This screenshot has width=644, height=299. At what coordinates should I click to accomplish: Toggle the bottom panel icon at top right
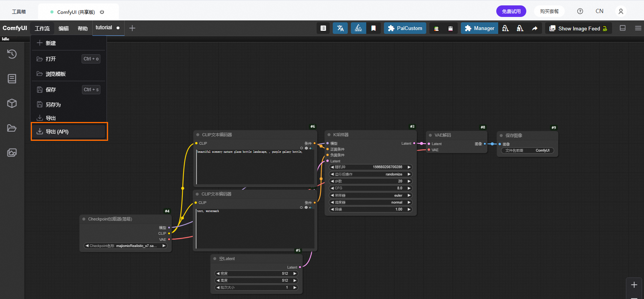point(622,28)
